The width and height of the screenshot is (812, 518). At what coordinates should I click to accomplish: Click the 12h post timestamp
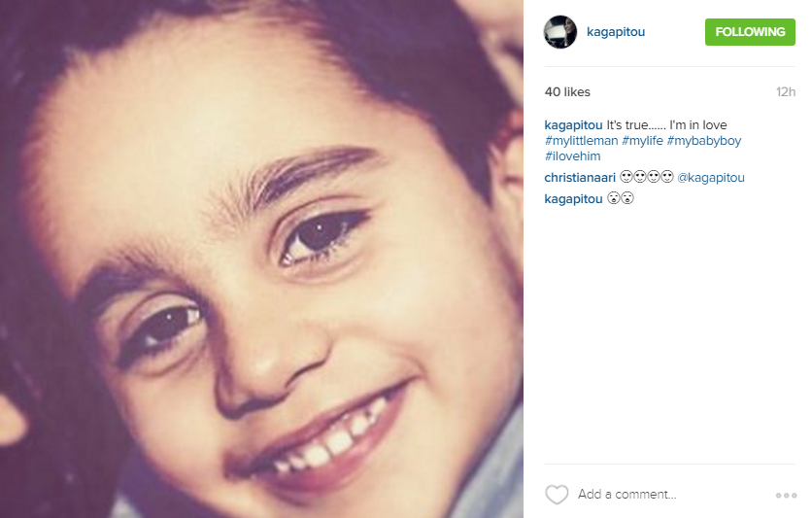(x=785, y=91)
